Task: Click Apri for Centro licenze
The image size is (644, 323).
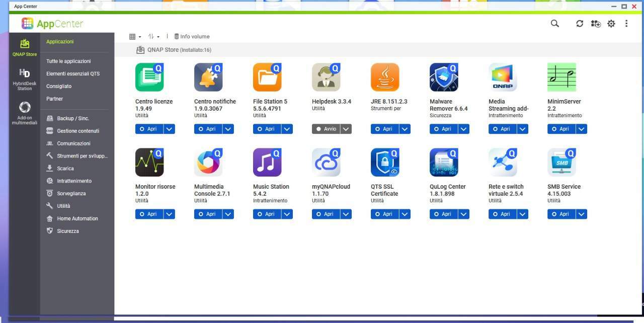Action: coord(149,129)
